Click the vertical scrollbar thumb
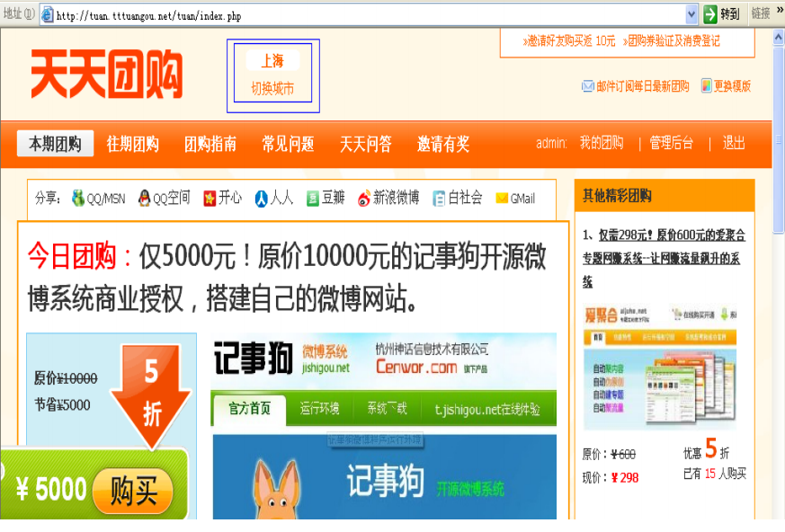The image size is (785, 532). tap(779, 139)
